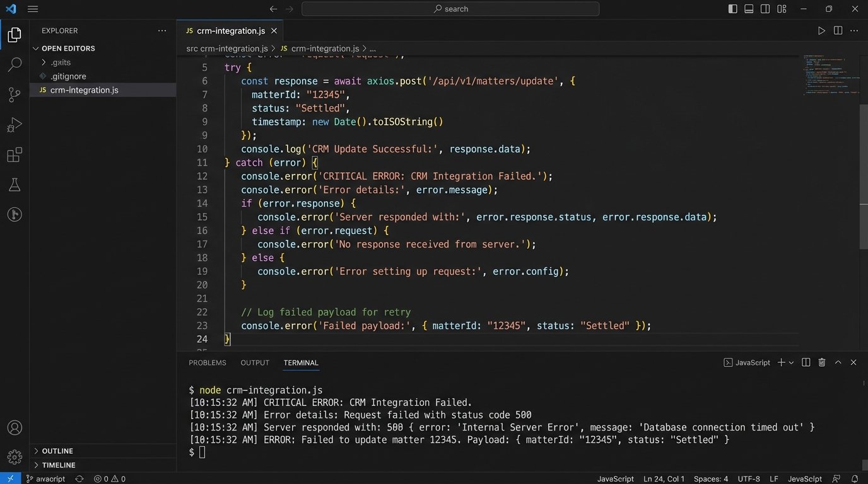Click the Spaces: 4 indentation setting
This screenshot has width=868, height=484.
710,479
